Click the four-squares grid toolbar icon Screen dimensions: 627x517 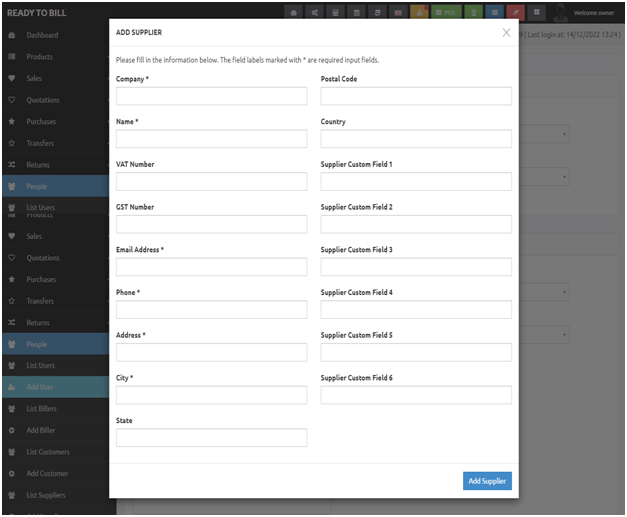[x=537, y=12]
